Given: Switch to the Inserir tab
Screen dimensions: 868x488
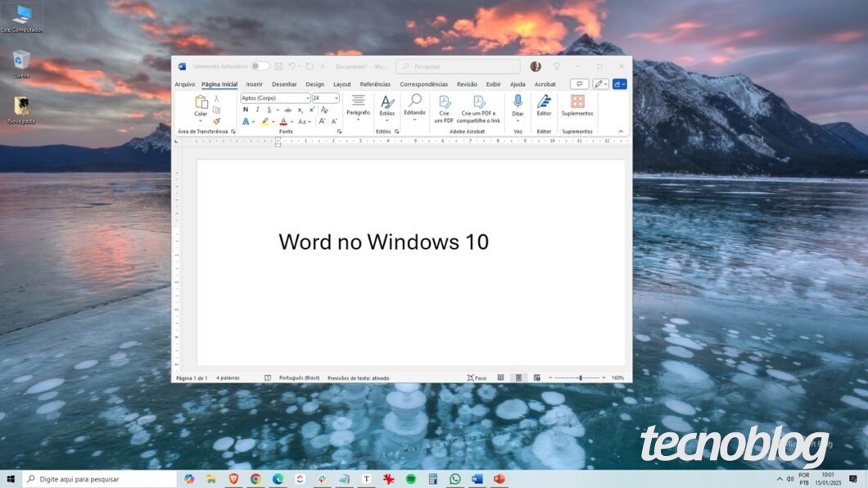Looking at the screenshot, I should (x=254, y=84).
